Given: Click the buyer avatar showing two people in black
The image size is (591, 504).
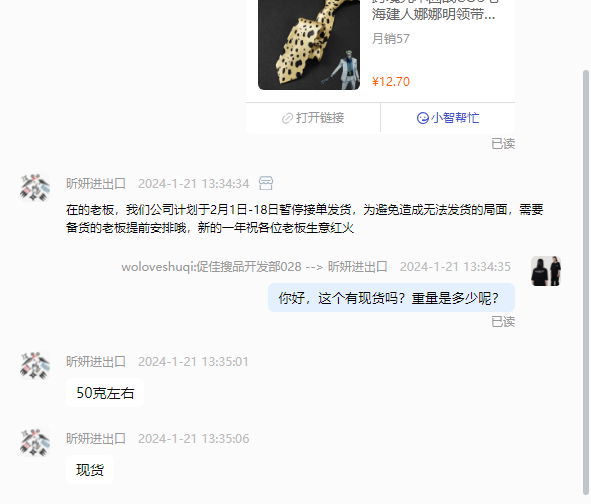Looking at the screenshot, I should pyautogui.click(x=546, y=271).
